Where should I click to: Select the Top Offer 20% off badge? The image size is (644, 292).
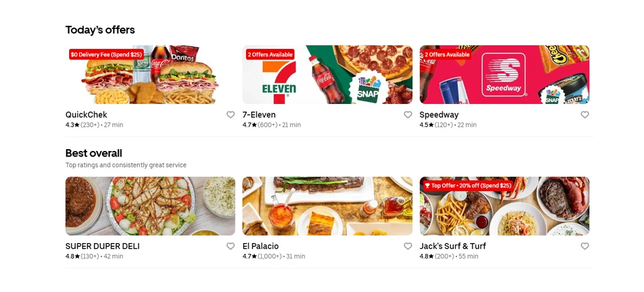[468, 185]
